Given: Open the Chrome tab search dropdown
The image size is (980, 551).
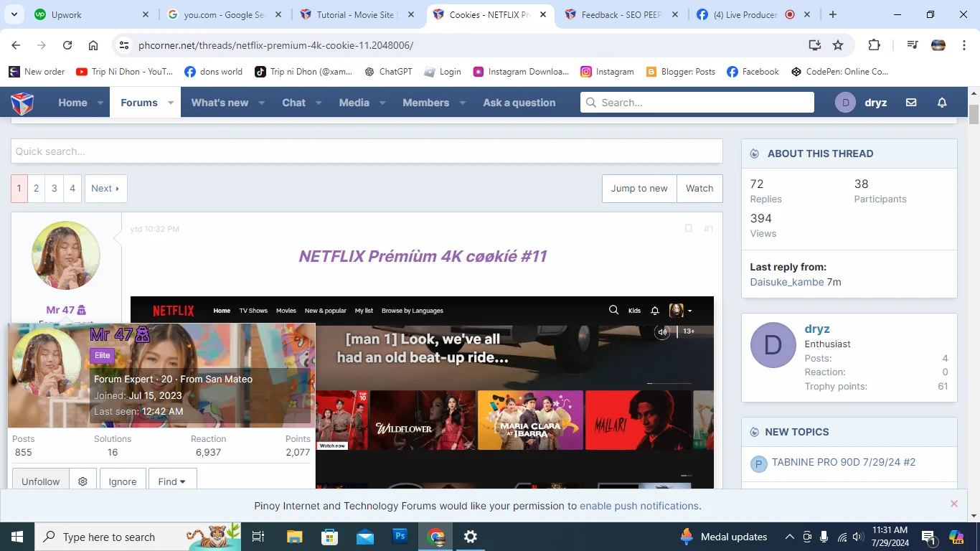Looking at the screenshot, I should coord(14,14).
